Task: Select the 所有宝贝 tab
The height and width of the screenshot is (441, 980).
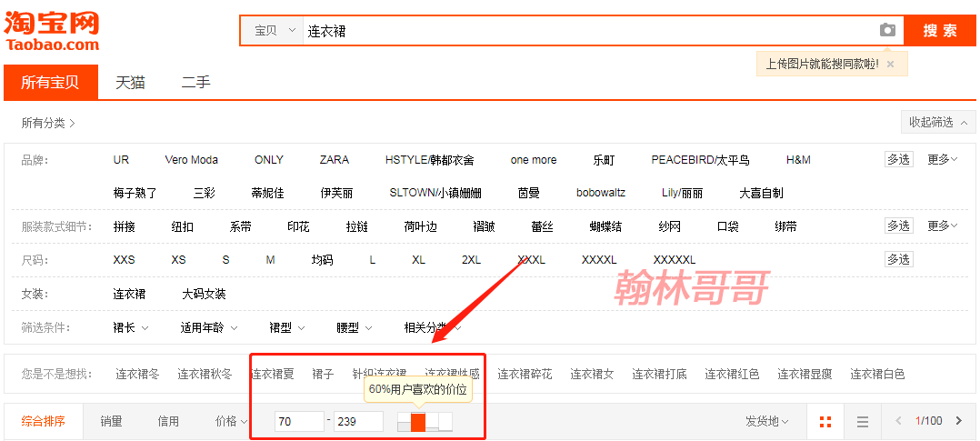Action: 51,82
